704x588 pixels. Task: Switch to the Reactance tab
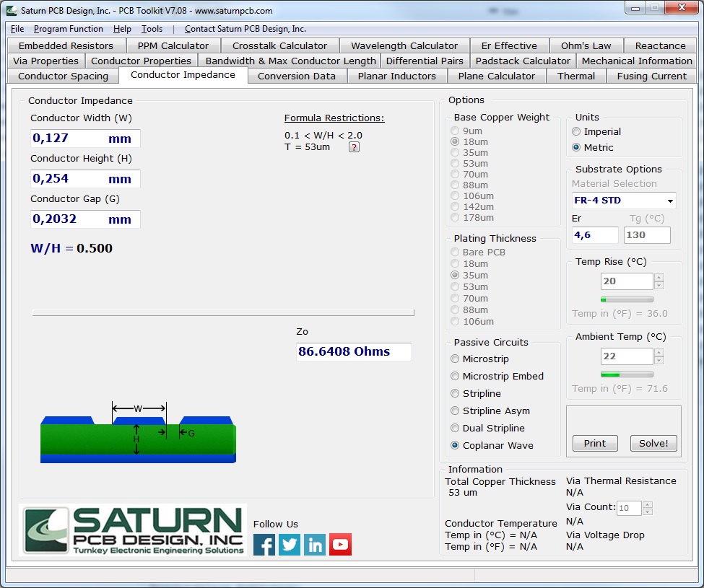click(x=660, y=45)
